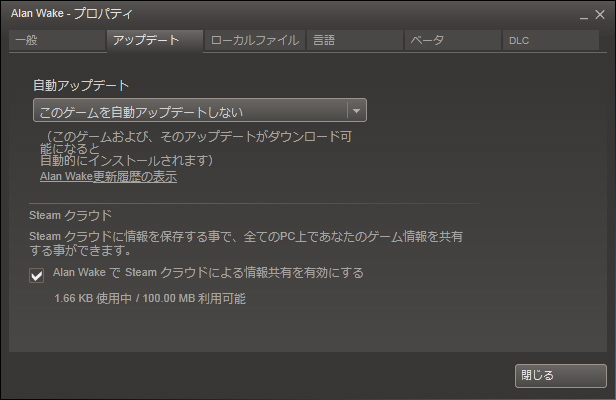
Task: Open the ローカルファイル tab
Action: pos(255,40)
